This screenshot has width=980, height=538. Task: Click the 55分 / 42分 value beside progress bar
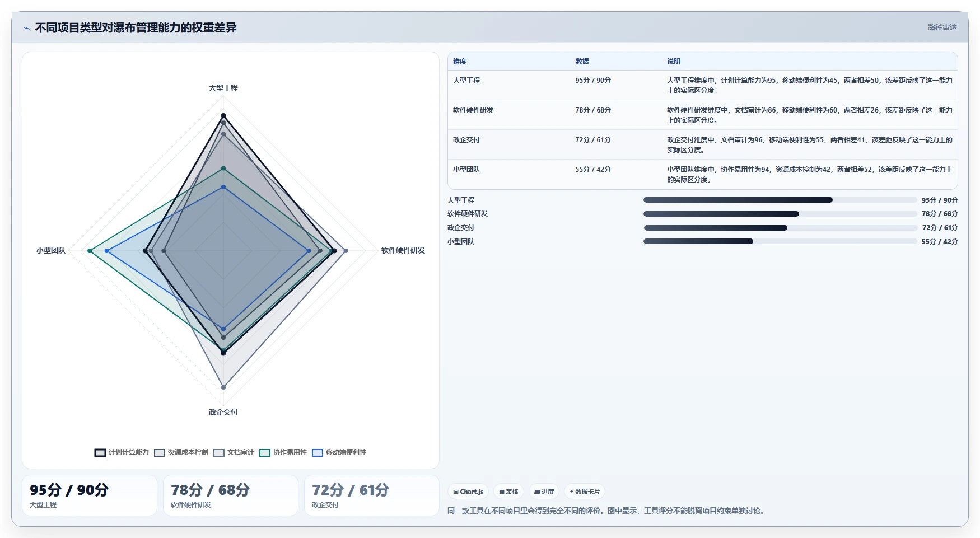(940, 242)
